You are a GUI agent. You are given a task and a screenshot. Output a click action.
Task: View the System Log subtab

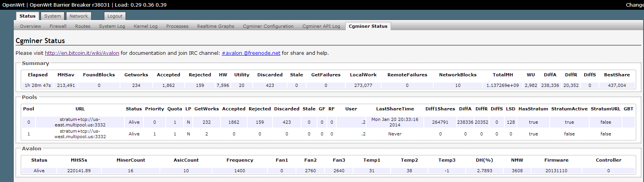tap(112, 26)
